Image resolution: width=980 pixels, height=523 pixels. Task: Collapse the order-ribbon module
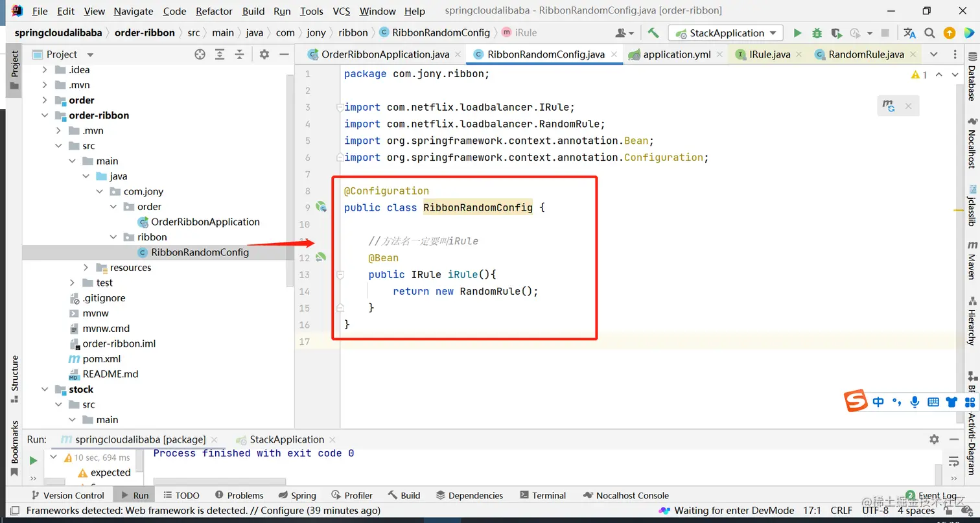(45, 115)
